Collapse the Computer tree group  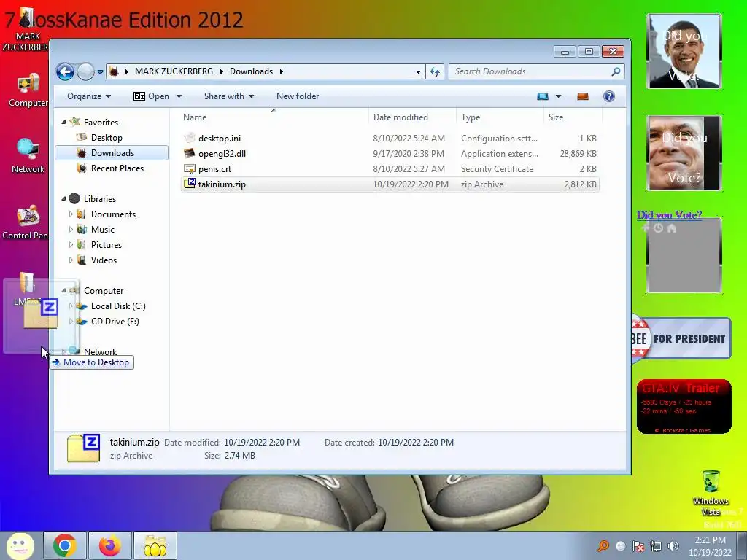tap(64, 290)
